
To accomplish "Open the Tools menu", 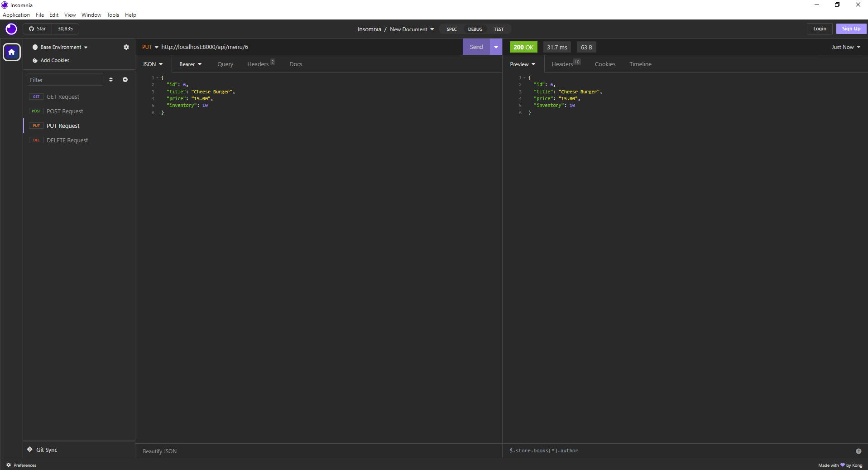I will pyautogui.click(x=113, y=15).
